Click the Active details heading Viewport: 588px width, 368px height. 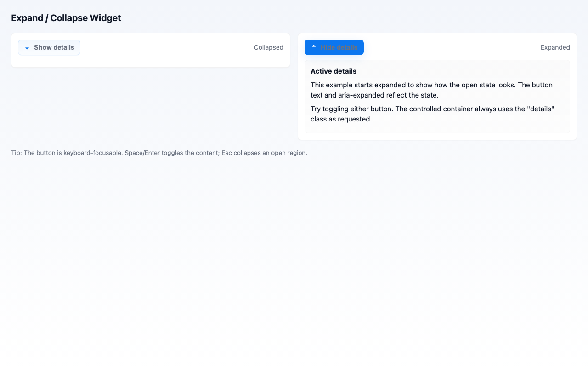tap(334, 71)
